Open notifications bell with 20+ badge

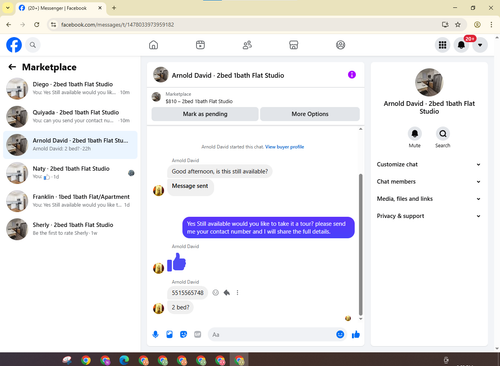[x=461, y=45]
